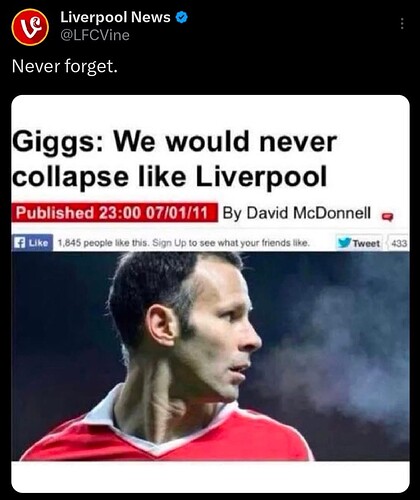This screenshot has width=420, height=500.
Task: Click the Facebook Like button
Action: pyautogui.click(x=32, y=243)
